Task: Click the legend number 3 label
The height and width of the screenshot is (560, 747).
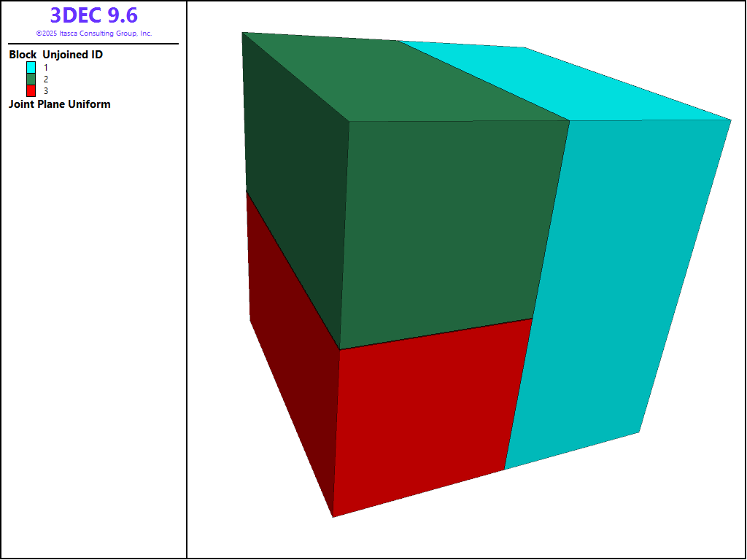Action: (46, 90)
